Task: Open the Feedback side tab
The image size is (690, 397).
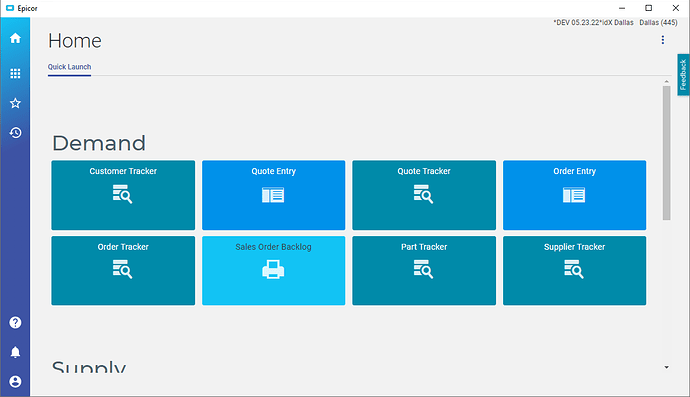Action: pos(683,75)
